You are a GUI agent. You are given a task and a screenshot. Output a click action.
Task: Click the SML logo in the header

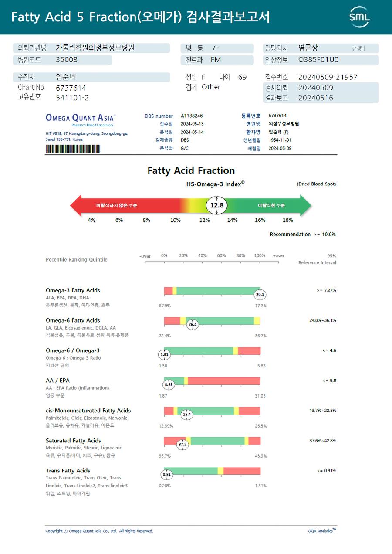tap(359, 17)
